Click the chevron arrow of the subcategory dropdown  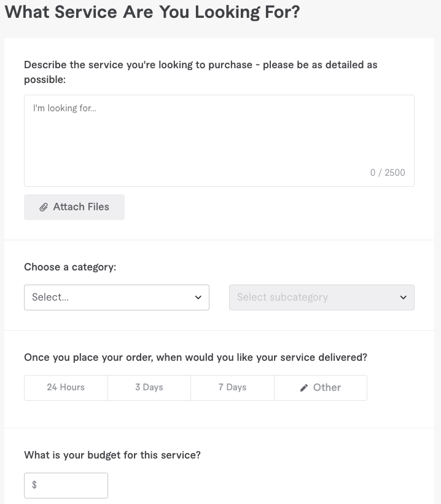(x=404, y=297)
